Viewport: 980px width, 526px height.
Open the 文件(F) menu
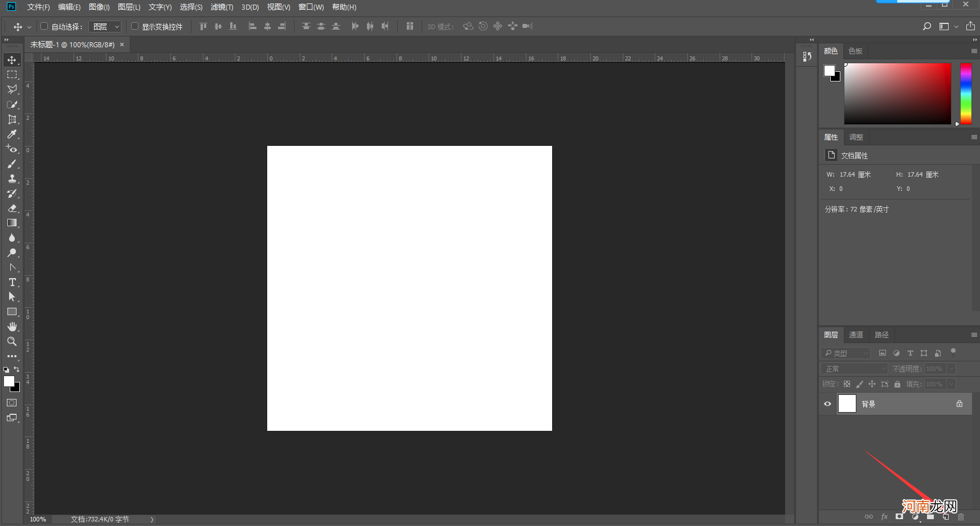tap(38, 7)
